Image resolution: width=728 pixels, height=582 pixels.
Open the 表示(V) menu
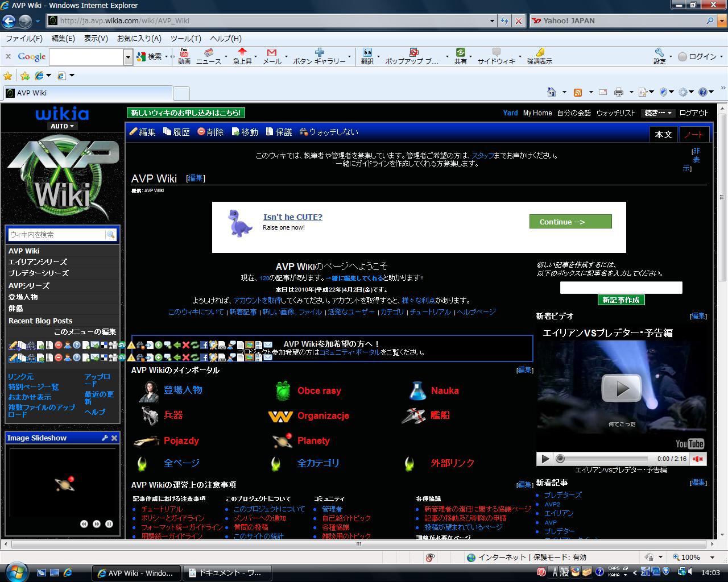click(96, 39)
